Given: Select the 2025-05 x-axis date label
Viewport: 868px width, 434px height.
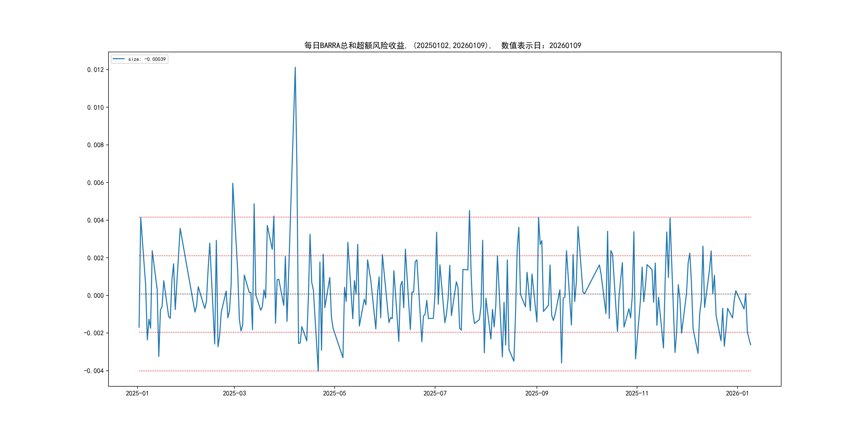Looking at the screenshot, I should tap(334, 394).
